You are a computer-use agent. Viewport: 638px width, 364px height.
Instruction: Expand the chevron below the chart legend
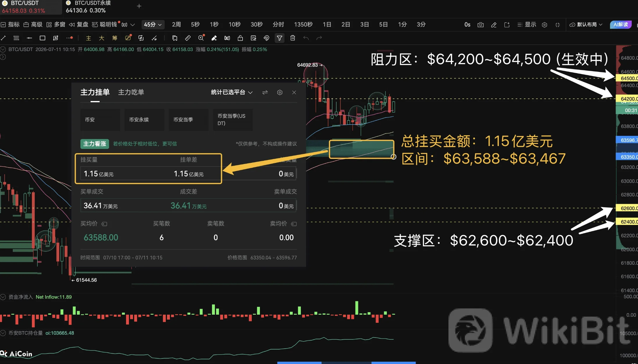point(3,57)
